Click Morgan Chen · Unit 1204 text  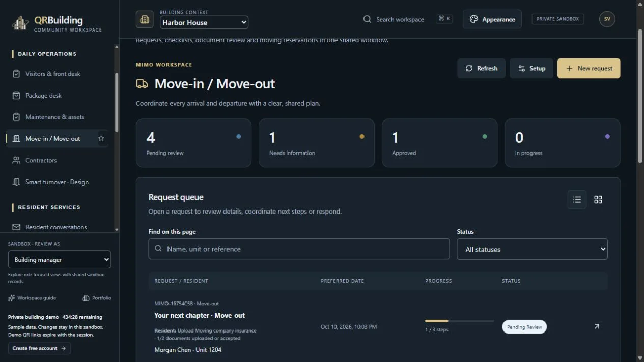(x=188, y=350)
